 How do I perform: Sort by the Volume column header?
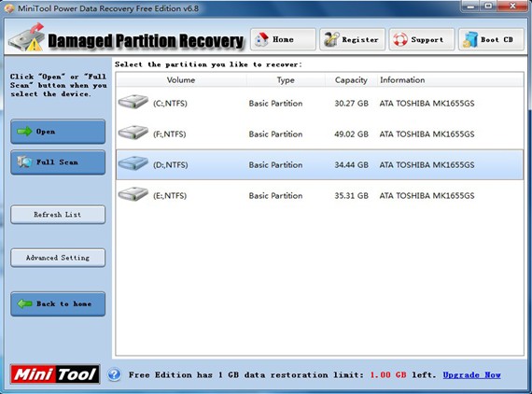[x=181, y=80]
